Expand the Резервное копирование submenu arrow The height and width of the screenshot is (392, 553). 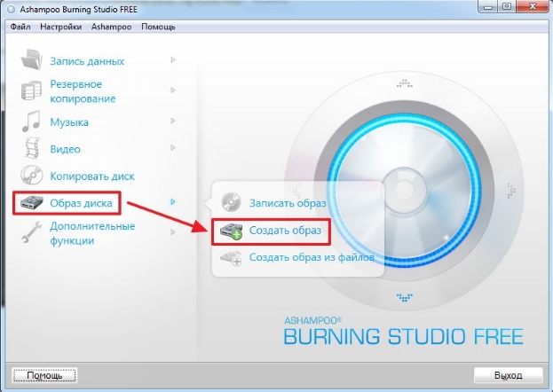173,90
